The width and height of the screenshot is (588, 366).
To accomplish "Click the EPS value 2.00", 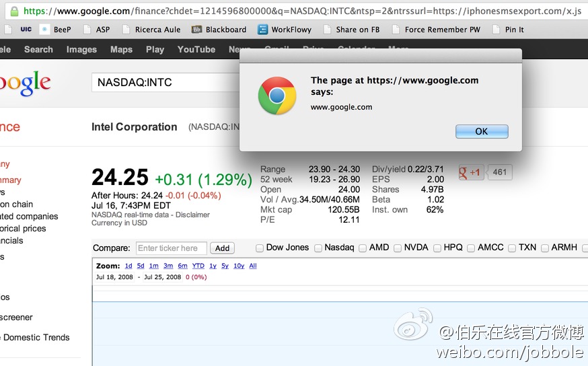I will 435,179.
